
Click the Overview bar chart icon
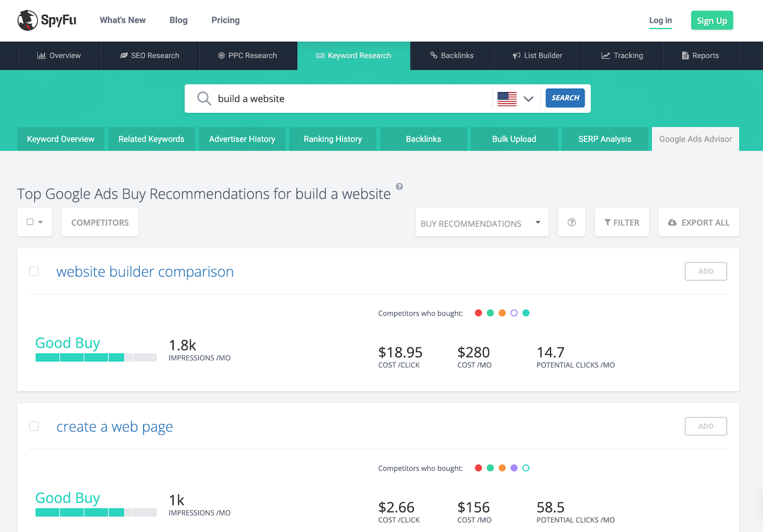41,56
